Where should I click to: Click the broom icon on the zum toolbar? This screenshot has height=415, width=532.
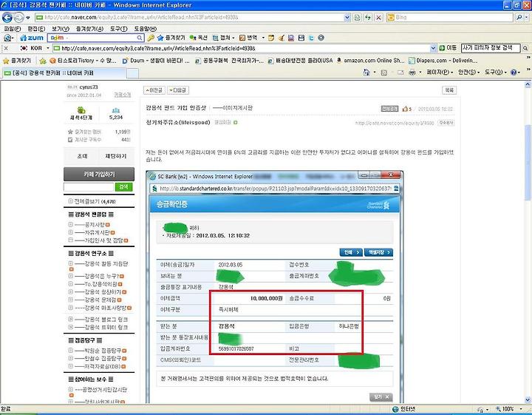tap(281, 38)
